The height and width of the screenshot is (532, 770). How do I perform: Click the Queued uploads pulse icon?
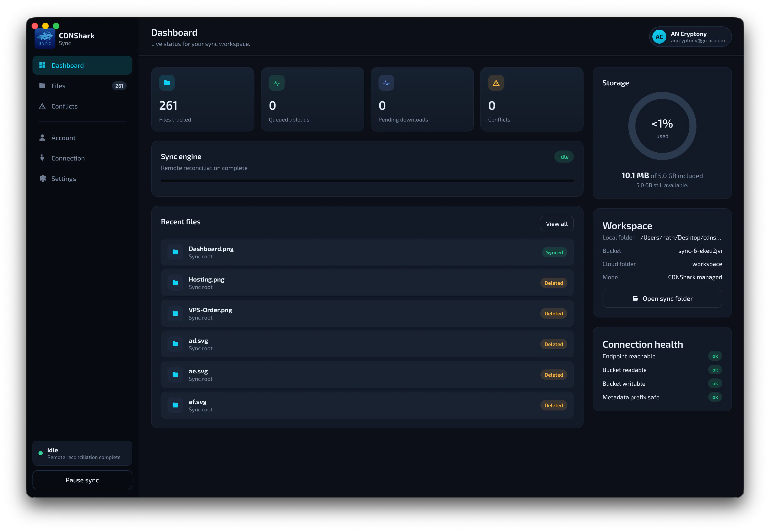tap(277, 83)
